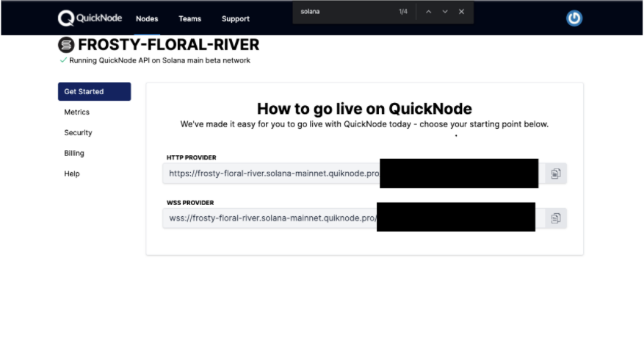644x347 pixels.
Task: Click the '1/4' match counter
Action: click(403, 12)
